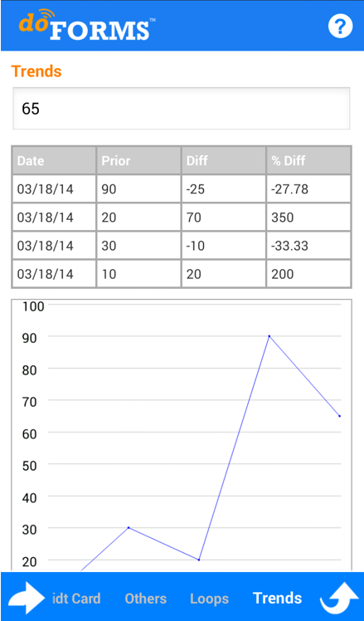Image resolution: width=364 pixels, height=621 pixels.
Task: Select the Prior column header
Action: coord(138,160)
